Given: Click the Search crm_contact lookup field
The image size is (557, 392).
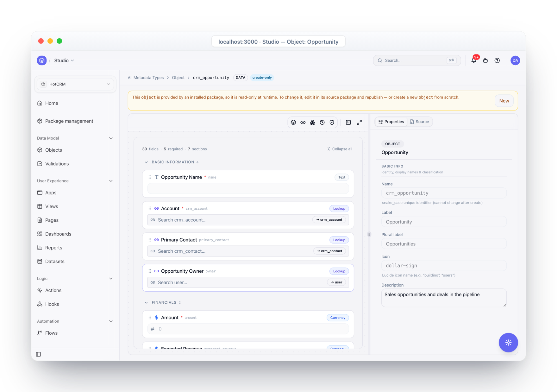Looking at the screenshot, I should (248, 251).
